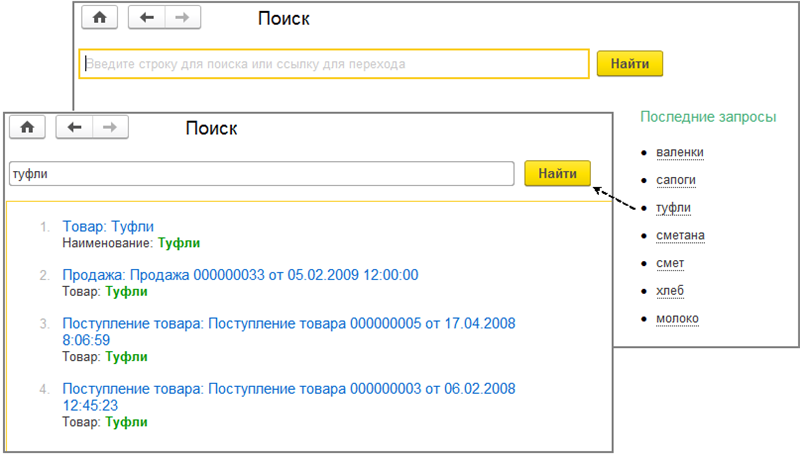
Task: Open the result Поступление товара 000000003
Action: coord(288,389)
